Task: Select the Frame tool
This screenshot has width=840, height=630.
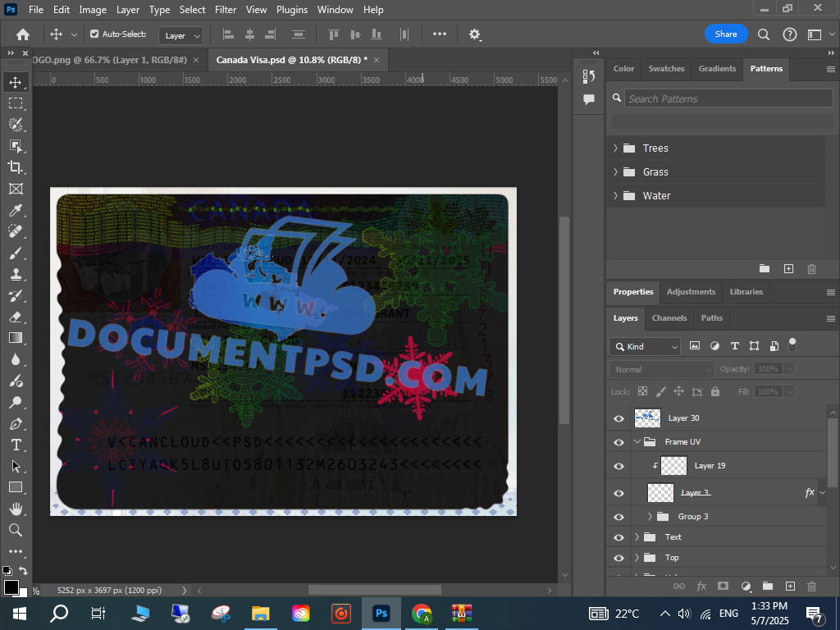Action: [x=16, y=189]
